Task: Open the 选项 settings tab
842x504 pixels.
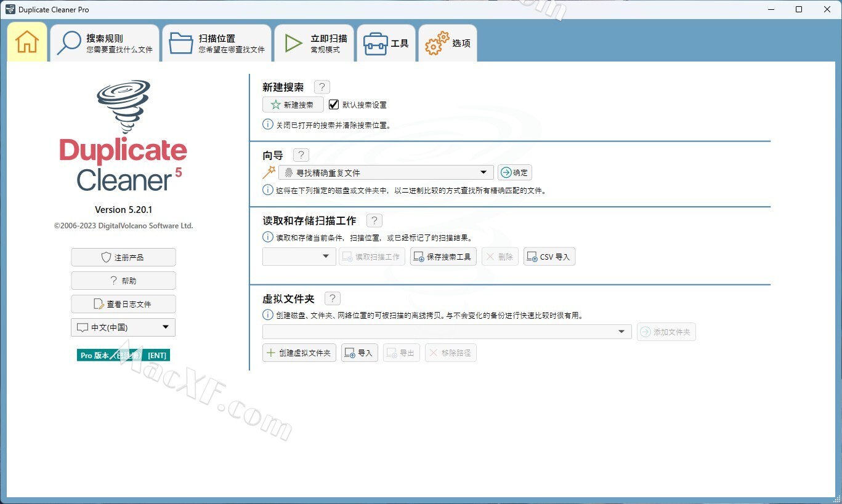Action: coord(448,43)
